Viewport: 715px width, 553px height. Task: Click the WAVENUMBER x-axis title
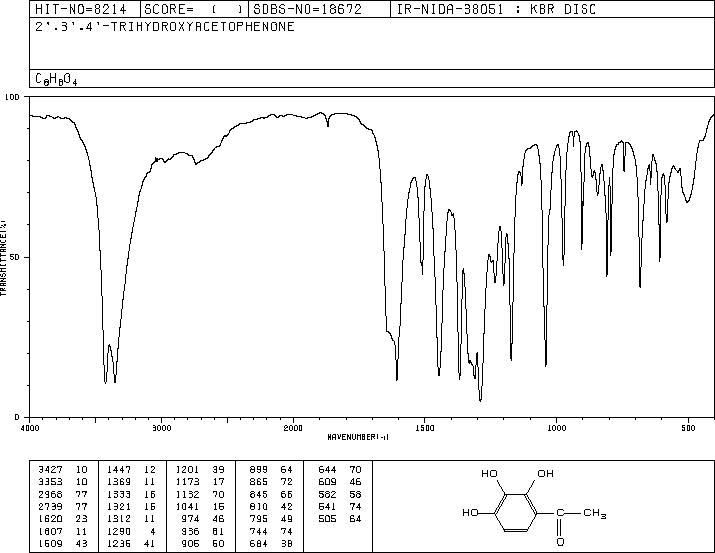[x=358, y=437]
